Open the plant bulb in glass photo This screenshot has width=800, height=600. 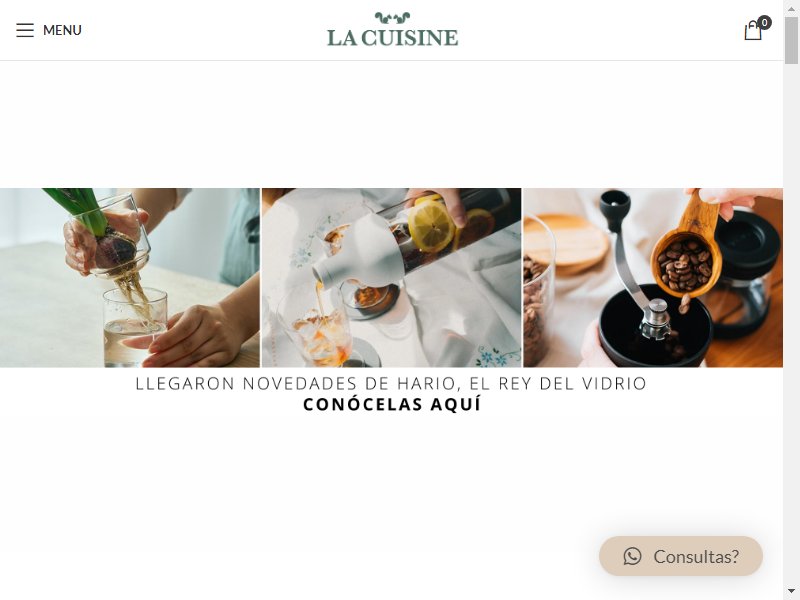tap(130, 278)
